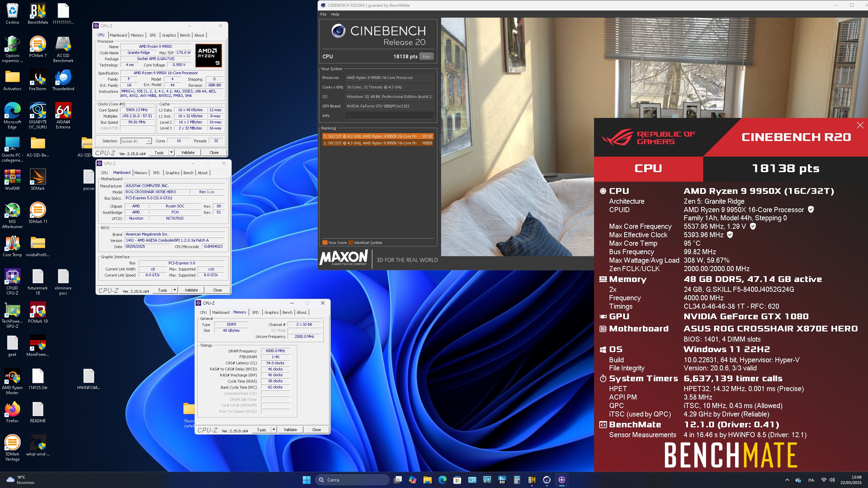Close the BenchMate ROG result overlay

click(x=860, y=125)
